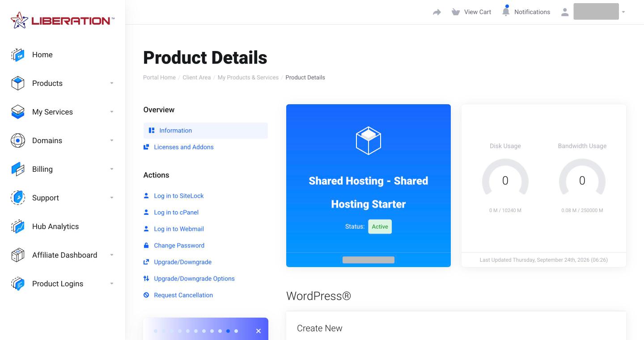This screenshot has width=644, height=340.
Task: Click Log in to SiteLock link
Action: tap(179, 195)
